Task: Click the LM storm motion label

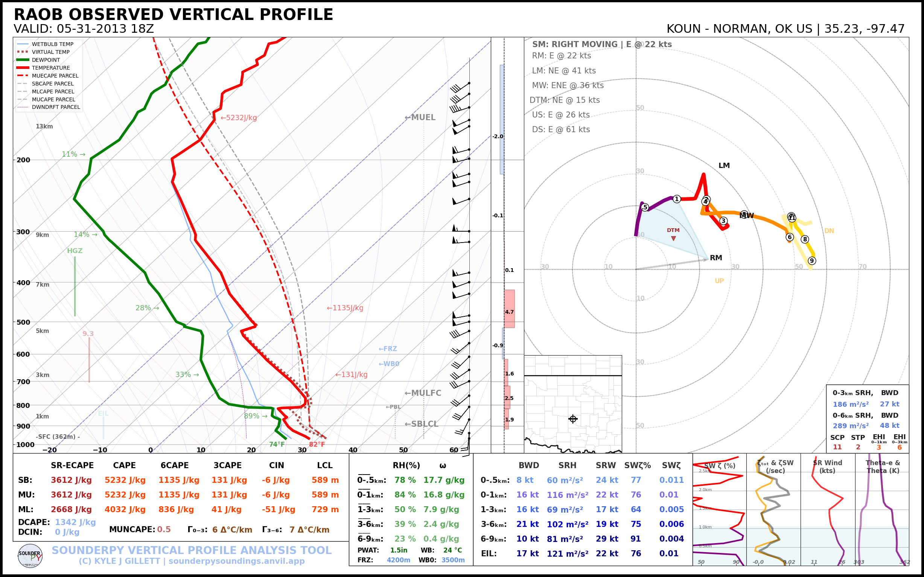Action: pyautogui.click(x=724, y=166)
